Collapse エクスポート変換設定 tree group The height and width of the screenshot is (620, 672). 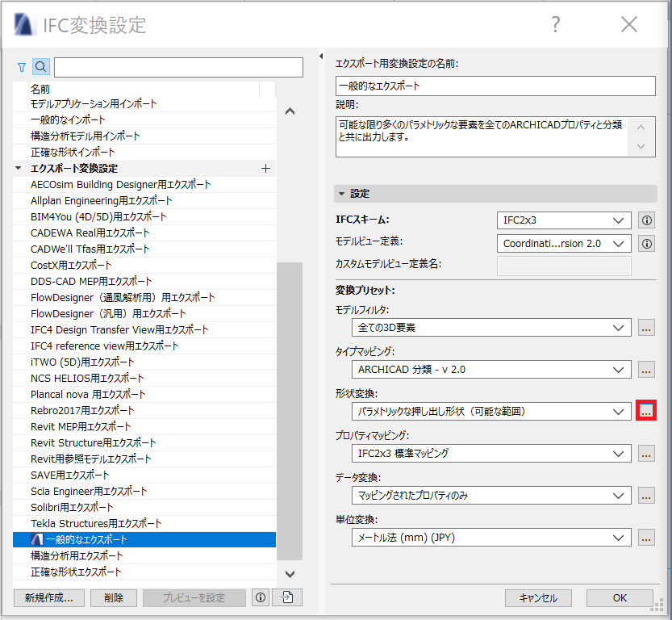tap(19, 169)
